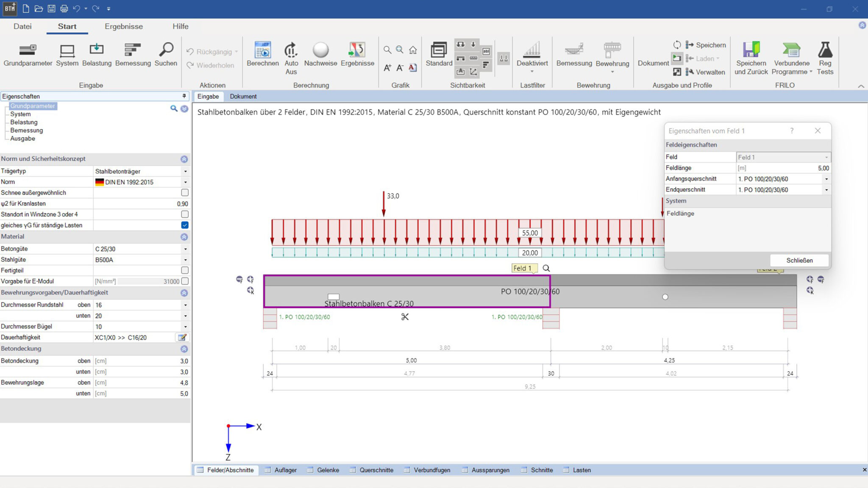Select Belastung in the properties tree
The height and width of the screenshot is (488, 868).
click(x=24, y=122)
